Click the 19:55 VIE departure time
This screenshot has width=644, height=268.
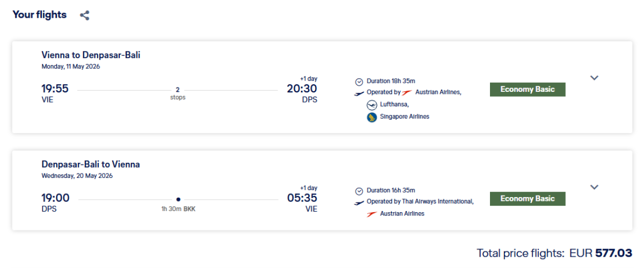tap(55, 89)
